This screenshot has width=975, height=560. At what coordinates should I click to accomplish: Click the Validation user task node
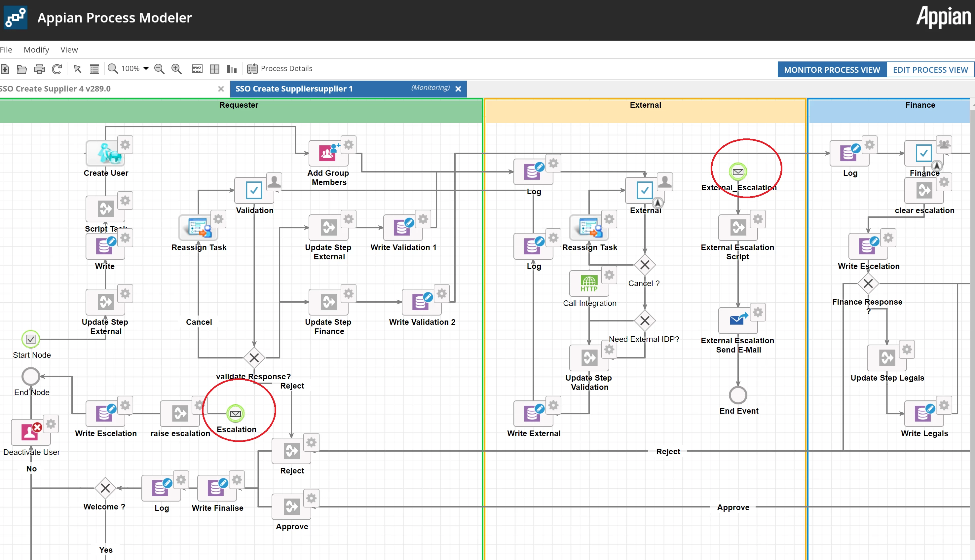click(254, 190)
